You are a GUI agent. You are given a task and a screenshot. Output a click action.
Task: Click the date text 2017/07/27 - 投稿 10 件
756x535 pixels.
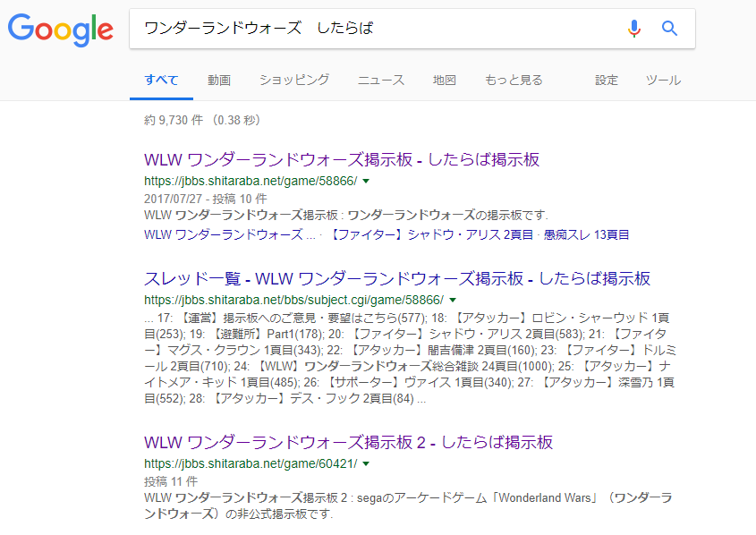click(x=206, y=199)
